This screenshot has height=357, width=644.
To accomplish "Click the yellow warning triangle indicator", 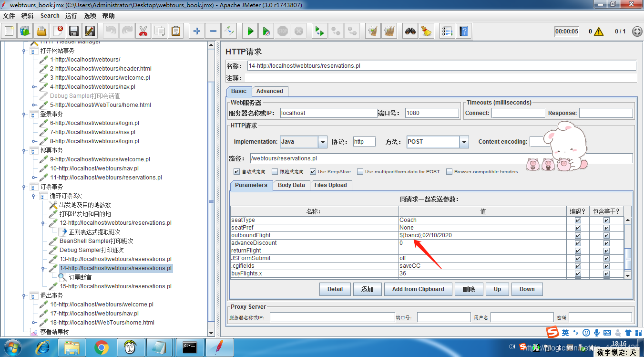I will (599, 31).
